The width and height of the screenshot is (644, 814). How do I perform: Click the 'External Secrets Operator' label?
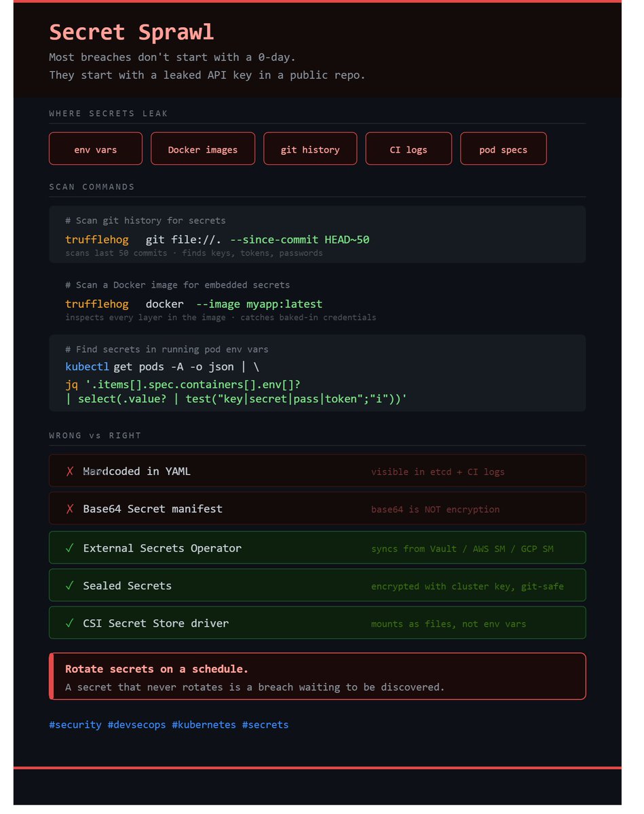[162, 548]
